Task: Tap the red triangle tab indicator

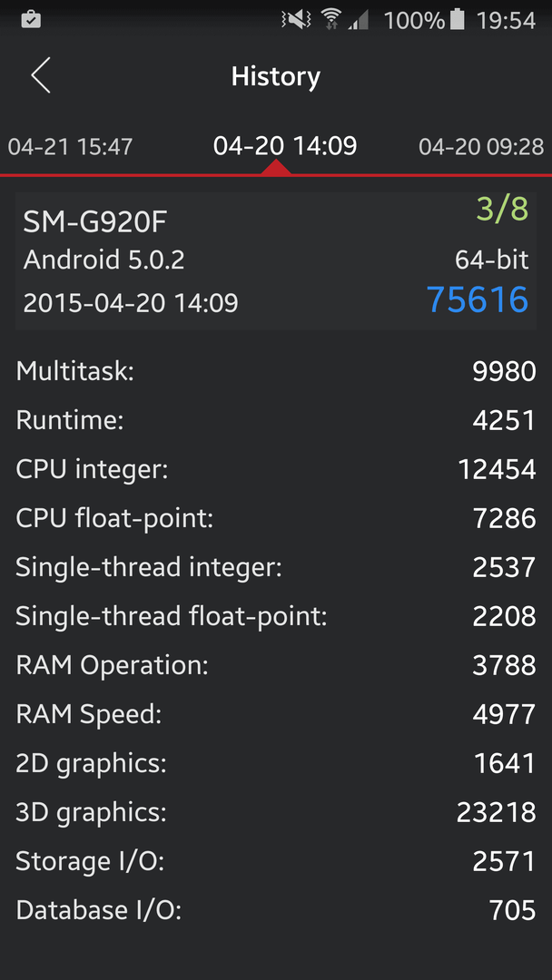Action: point(276,168)
